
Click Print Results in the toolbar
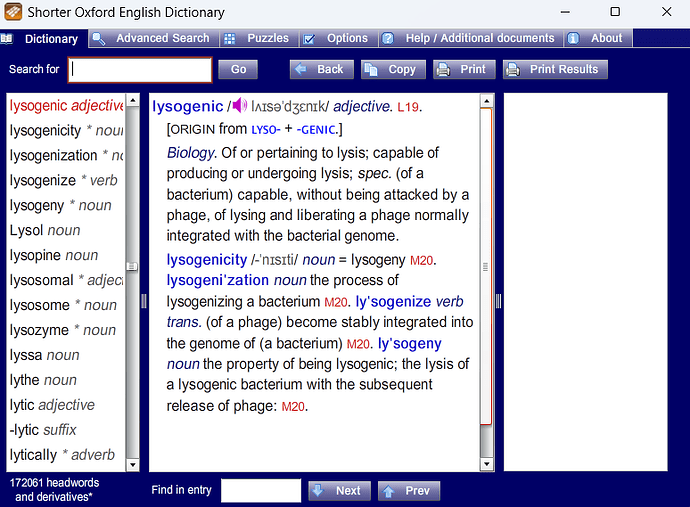coord(553,69)
